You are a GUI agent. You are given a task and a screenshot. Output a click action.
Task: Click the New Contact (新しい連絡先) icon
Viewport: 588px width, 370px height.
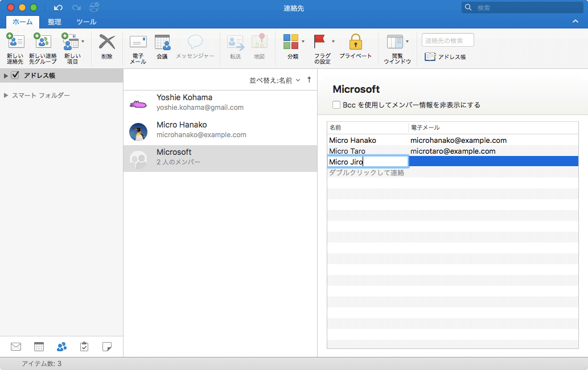15,41
